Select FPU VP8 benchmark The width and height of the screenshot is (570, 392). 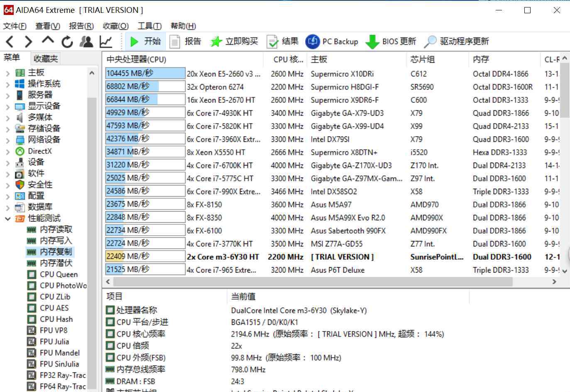tap(53, 330)
